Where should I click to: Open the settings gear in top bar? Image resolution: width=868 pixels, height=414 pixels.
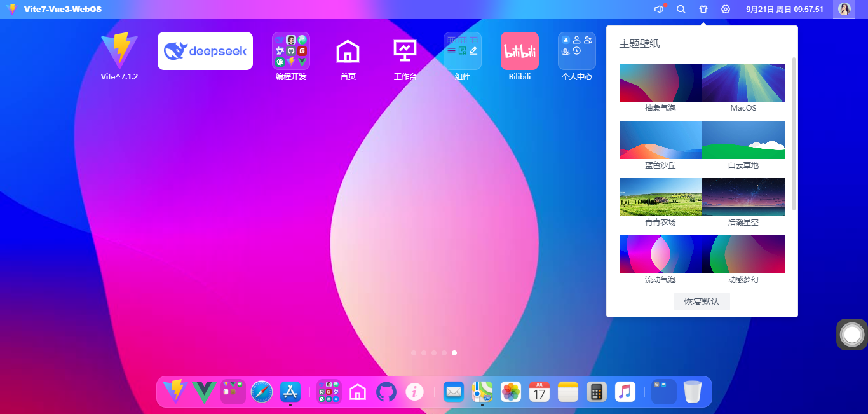[726, 10]
